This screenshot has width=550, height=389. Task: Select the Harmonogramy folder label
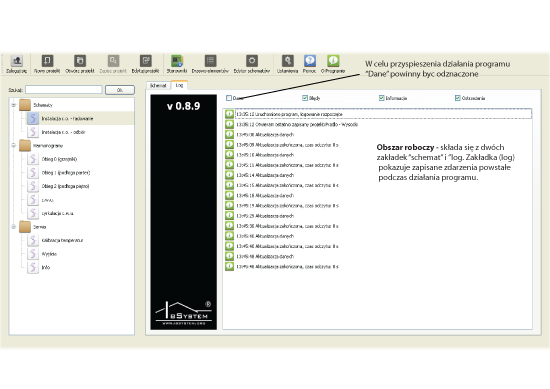point(48,146)
